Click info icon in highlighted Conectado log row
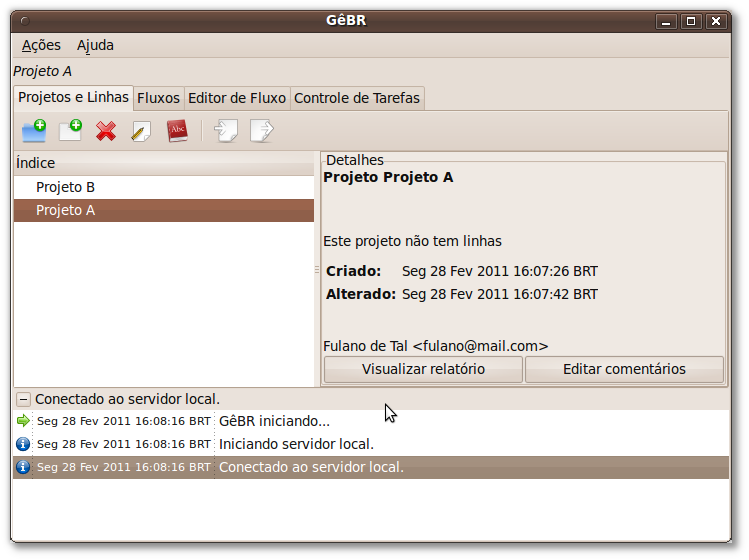The height and width of the screenshot is (560, 749). [23, 467]
